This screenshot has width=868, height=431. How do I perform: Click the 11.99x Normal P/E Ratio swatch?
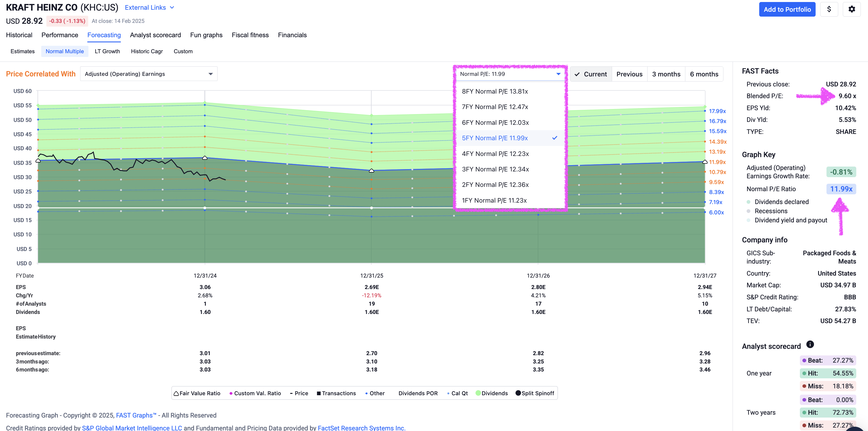(x=841, y=189)
